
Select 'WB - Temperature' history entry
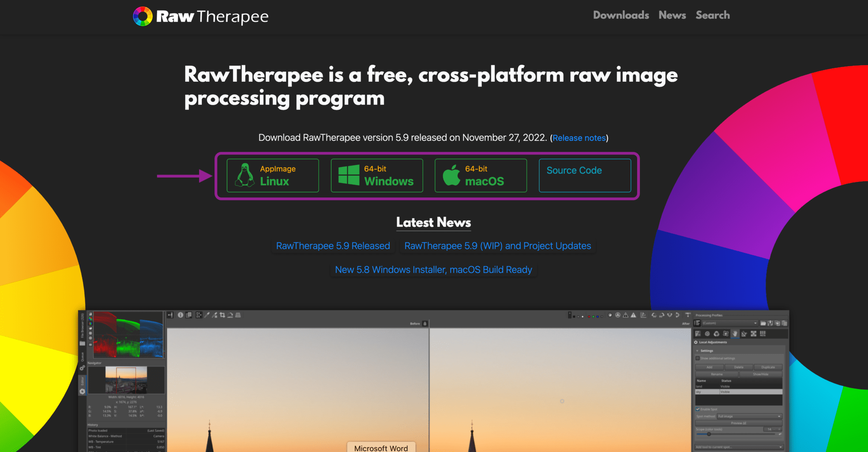pos(126,442)
